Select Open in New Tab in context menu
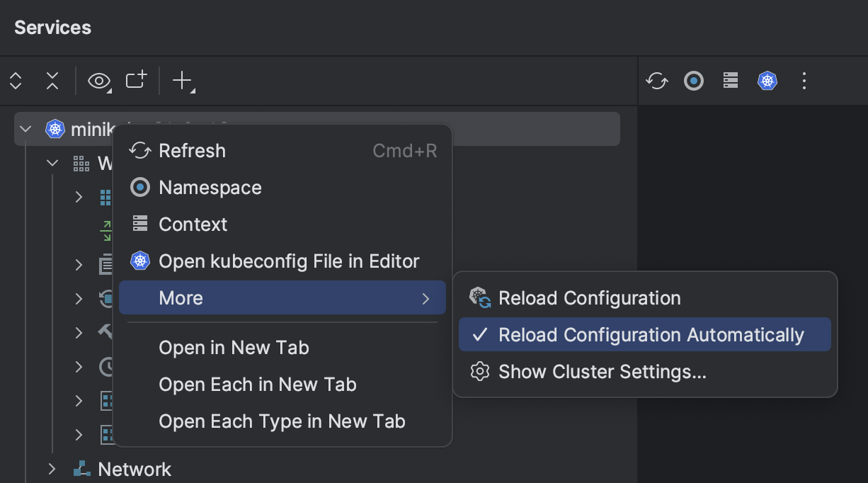The width and height of the screenshot is (868, 483). [234, 347]
